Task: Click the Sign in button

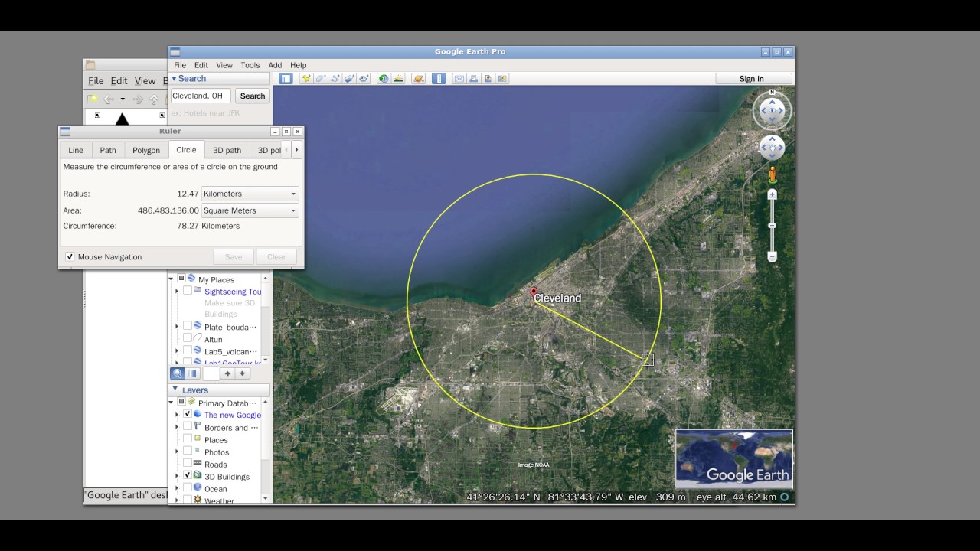Action: pyautogui.click(x=752, y=79)
